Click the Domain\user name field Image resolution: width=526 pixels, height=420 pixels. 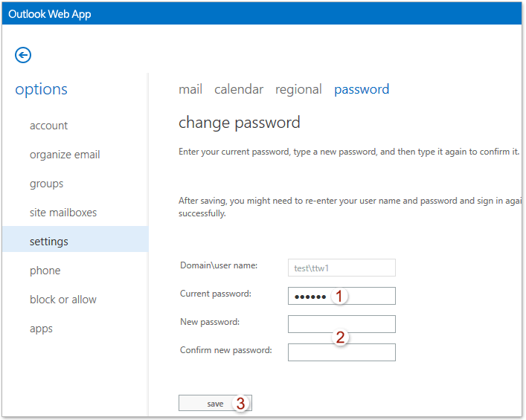coord(341,268)
